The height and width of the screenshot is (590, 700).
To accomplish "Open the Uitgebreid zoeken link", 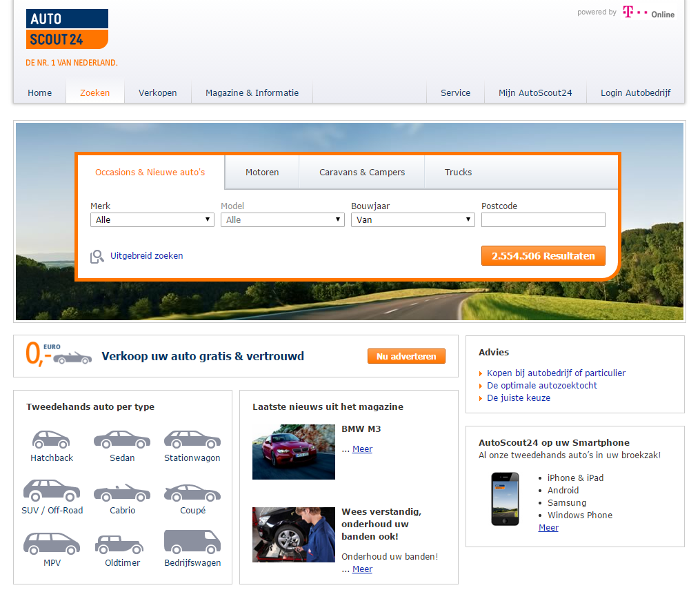I will tap(146, 256).
